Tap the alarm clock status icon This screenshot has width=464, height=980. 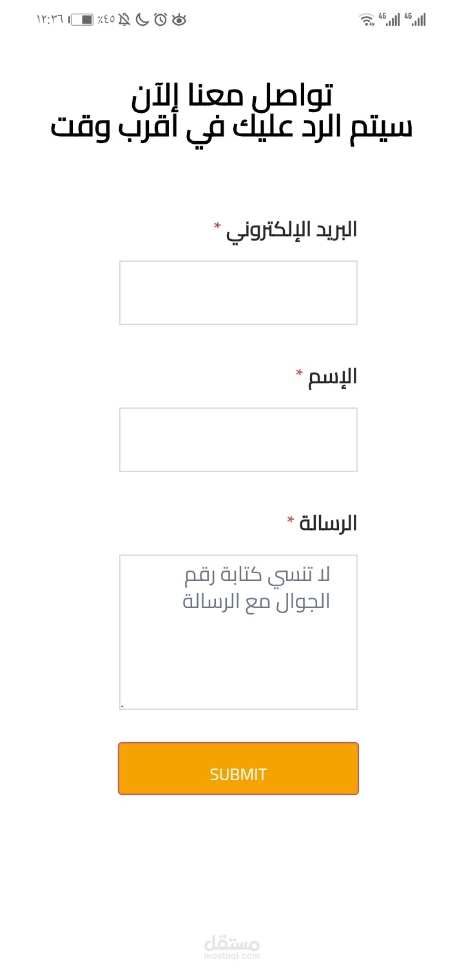point(160,19)
